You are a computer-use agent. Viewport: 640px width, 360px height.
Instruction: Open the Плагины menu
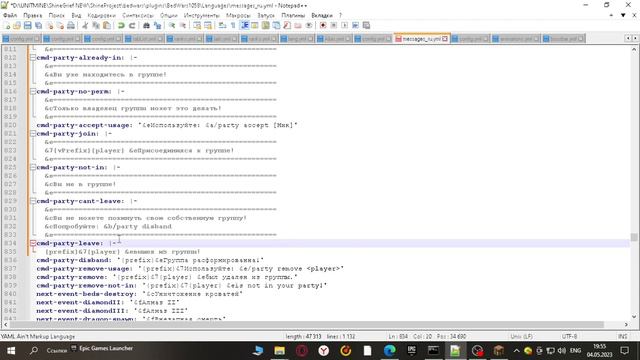click(x=293, y=15)
